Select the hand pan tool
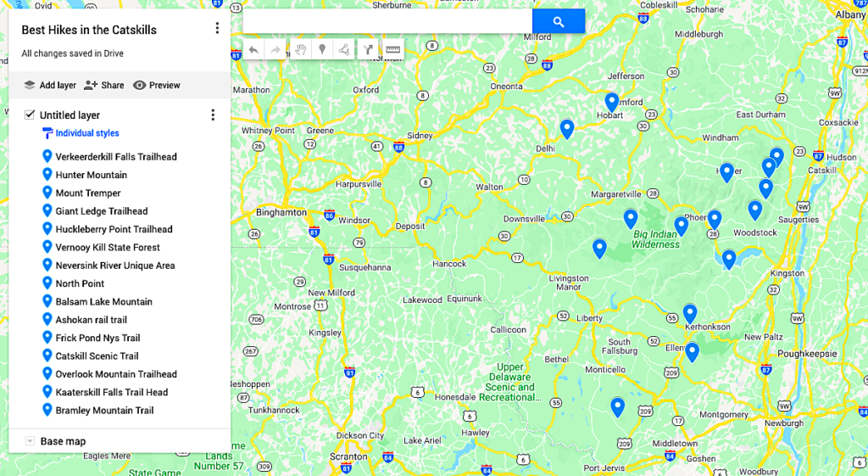 (301, 50)
